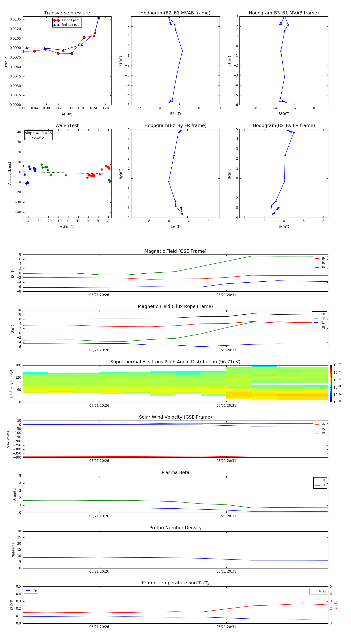The image size is (351, 644).
Task: Select the βp legend entry in Plasma Beta
Action: [320, 480]
